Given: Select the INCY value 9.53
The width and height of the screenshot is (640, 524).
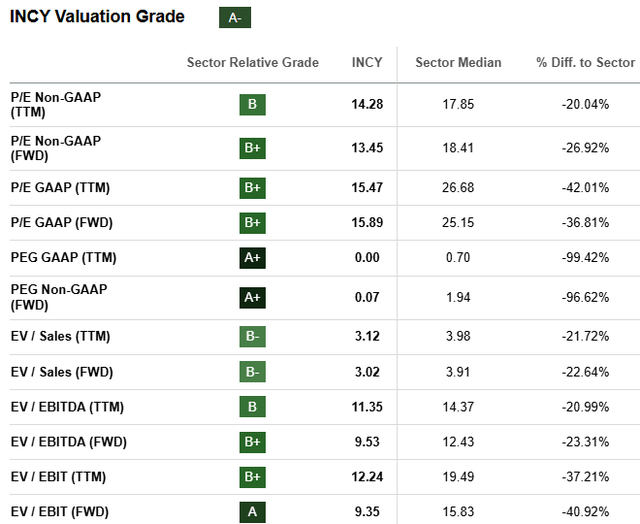Looking at the screenshot, I should (367, 442).
